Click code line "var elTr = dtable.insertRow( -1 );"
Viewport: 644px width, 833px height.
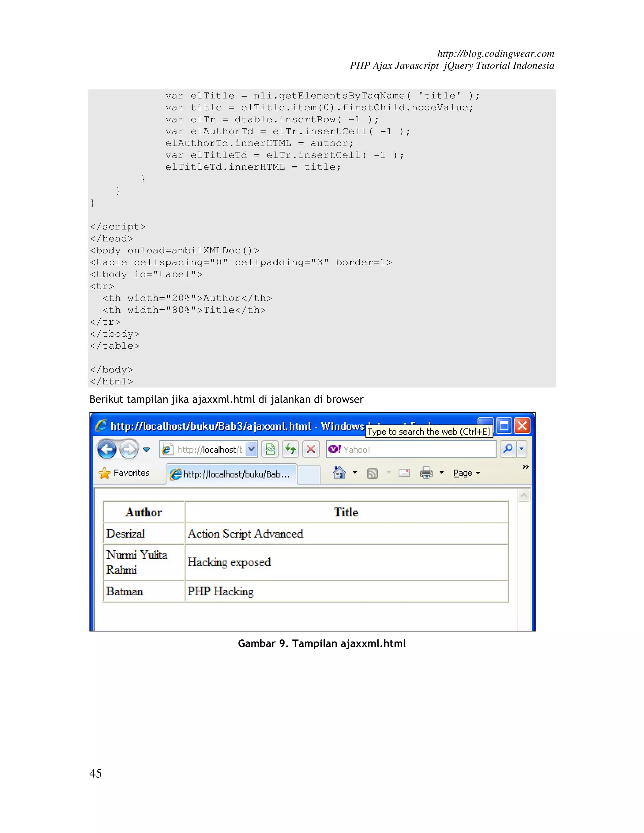(272, 120)
